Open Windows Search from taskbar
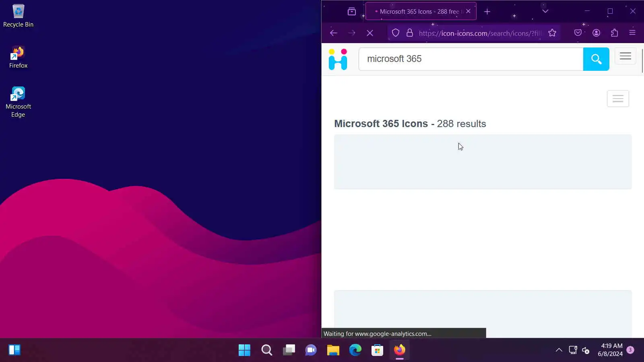Image resolution: width=644 pixels, height=362 pixels. [x=266, y=350]
